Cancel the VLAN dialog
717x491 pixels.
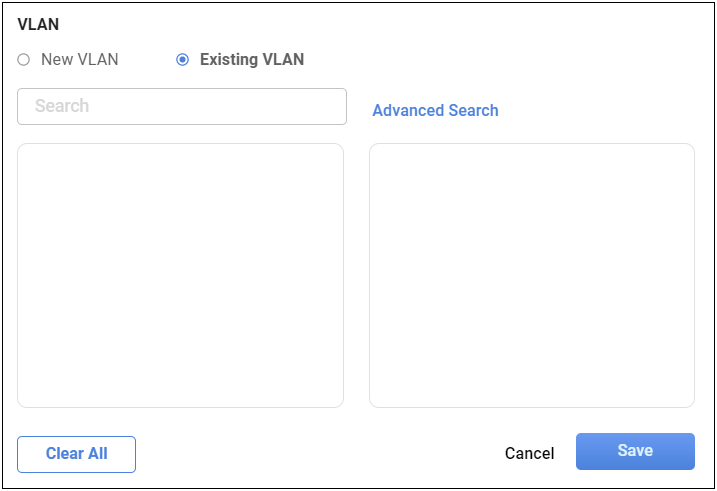(x=529, y=453)
